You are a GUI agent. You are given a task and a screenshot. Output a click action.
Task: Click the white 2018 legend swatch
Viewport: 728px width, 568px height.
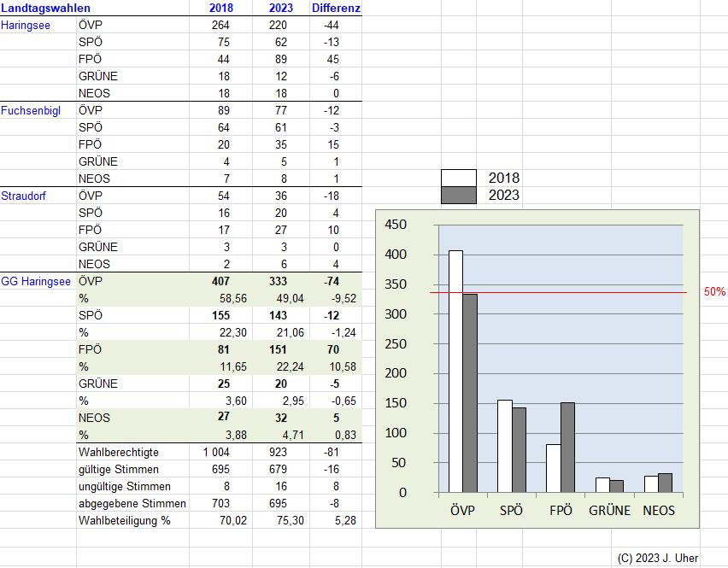(x=459, y=179)
